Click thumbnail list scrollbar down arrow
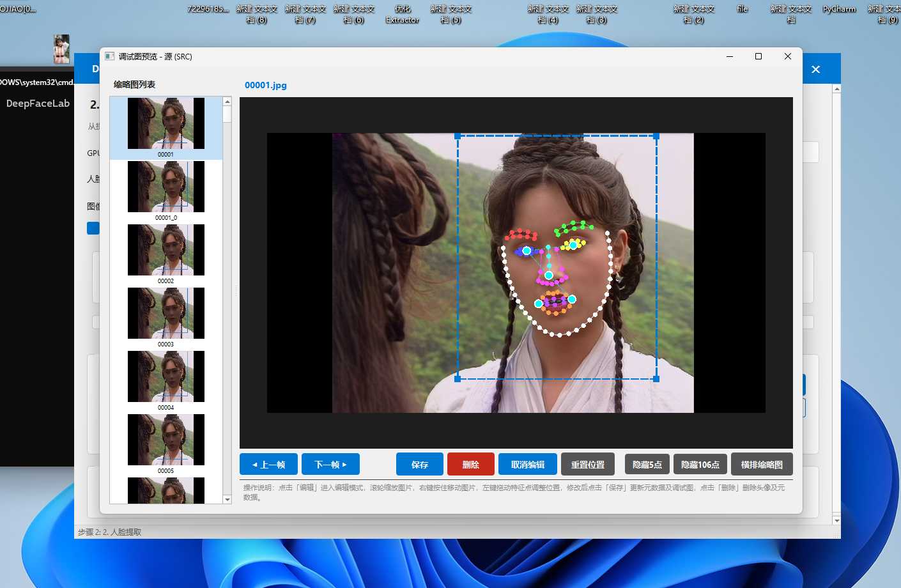This screenshot has width=901, height=588. pos(227,499)
